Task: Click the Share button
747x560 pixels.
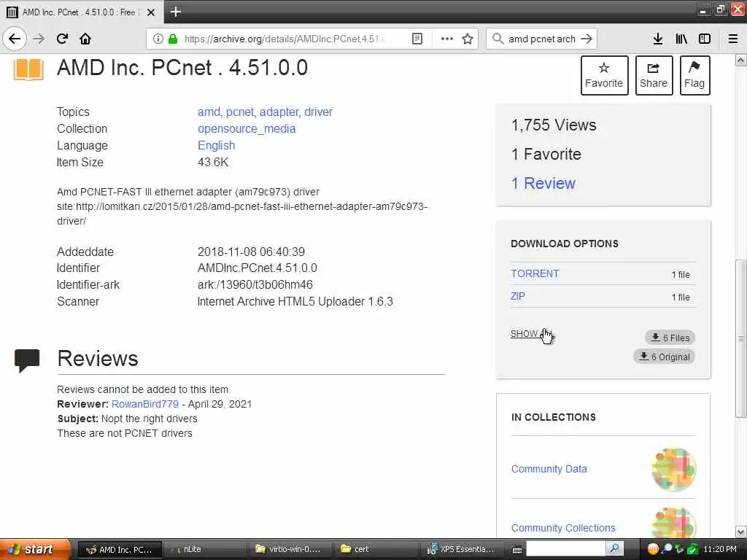Action: [654, 75]
